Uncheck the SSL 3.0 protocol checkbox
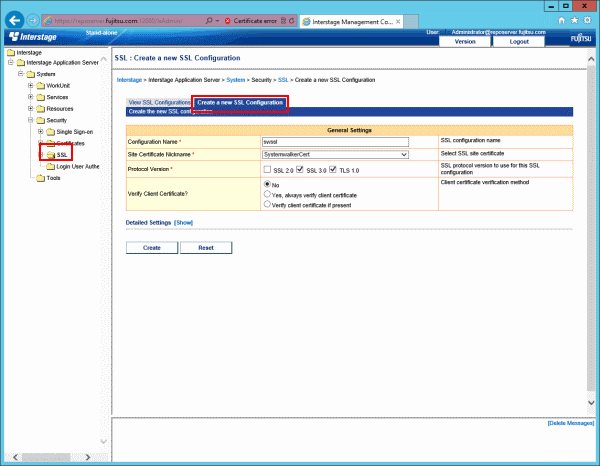Screen dimensions: 600x466 point(300,169)
